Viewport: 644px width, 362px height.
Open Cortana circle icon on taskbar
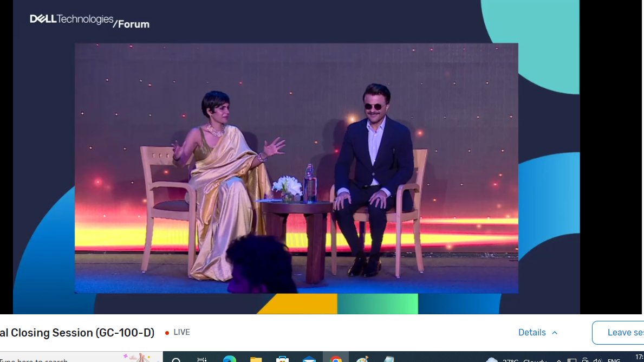click(x=176, y=359)
